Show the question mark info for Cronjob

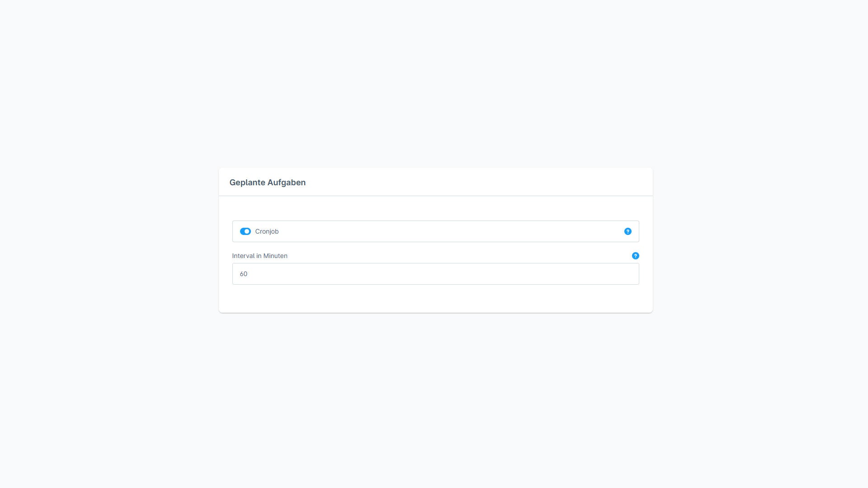(627, 231)
